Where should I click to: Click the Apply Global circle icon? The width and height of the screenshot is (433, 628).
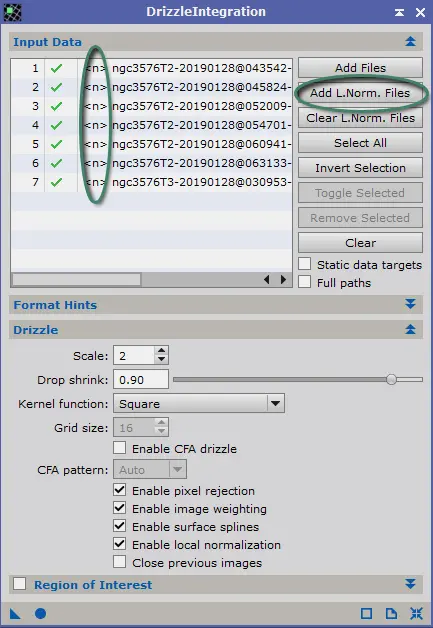pyautogui.click(x=40, y=614)
